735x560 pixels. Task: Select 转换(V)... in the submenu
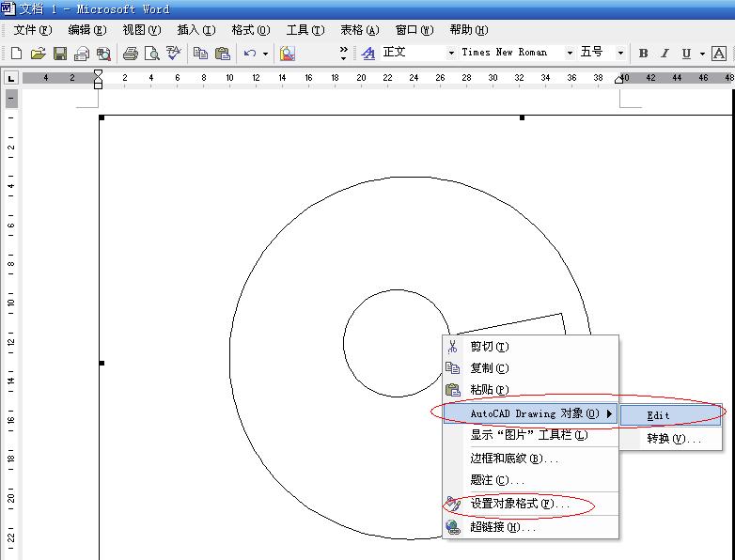[x=670, y=439]
